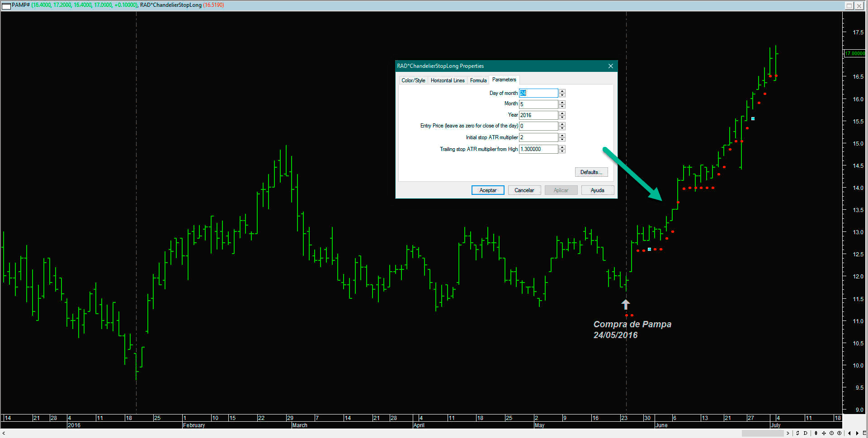Viewport: 868px width, 438px height.
Task: Decrease Initial stop ATR multiplier spinner
Action: pyautogui.click(x=562, y=140)
